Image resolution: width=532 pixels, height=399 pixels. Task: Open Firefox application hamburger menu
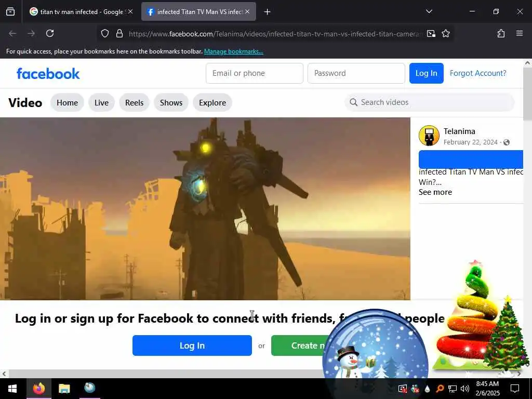coord(520,33)
